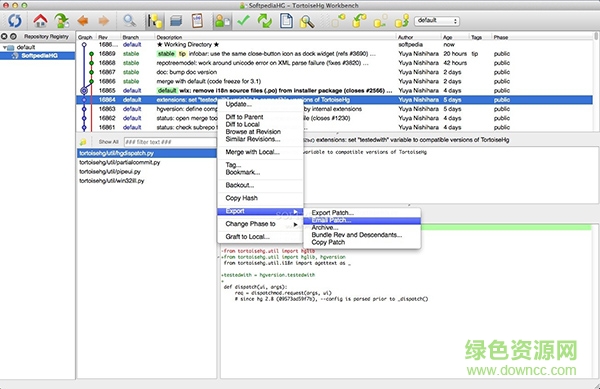Select revision 16865 row

click(x=335, y=91)
